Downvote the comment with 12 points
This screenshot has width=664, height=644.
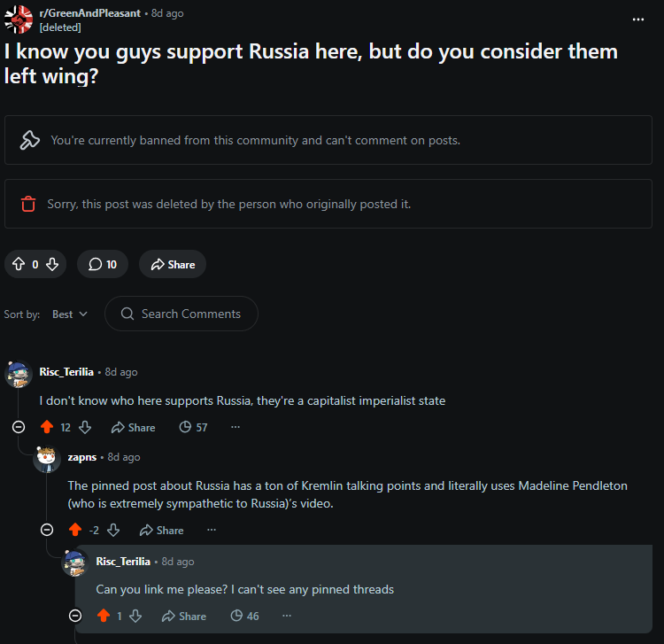(85, 427)
